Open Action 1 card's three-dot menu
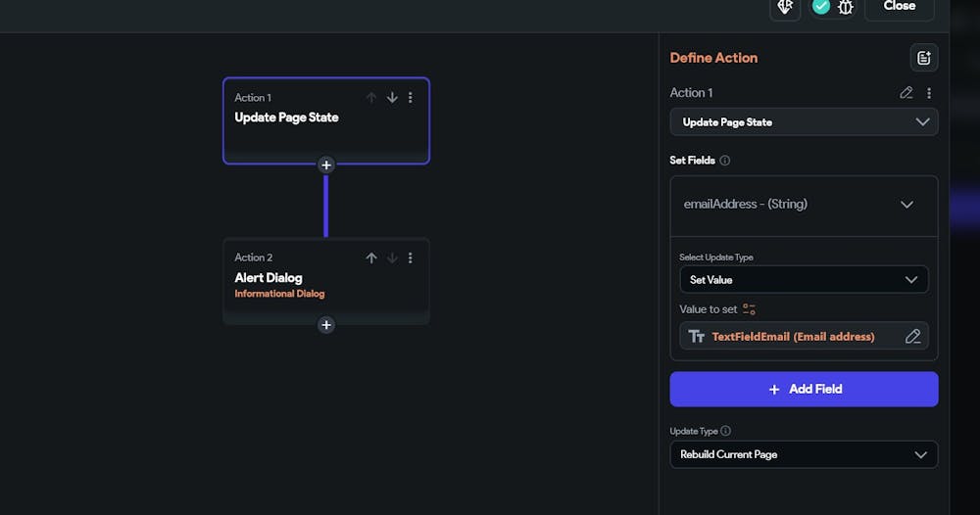 [x=411, y=98]
